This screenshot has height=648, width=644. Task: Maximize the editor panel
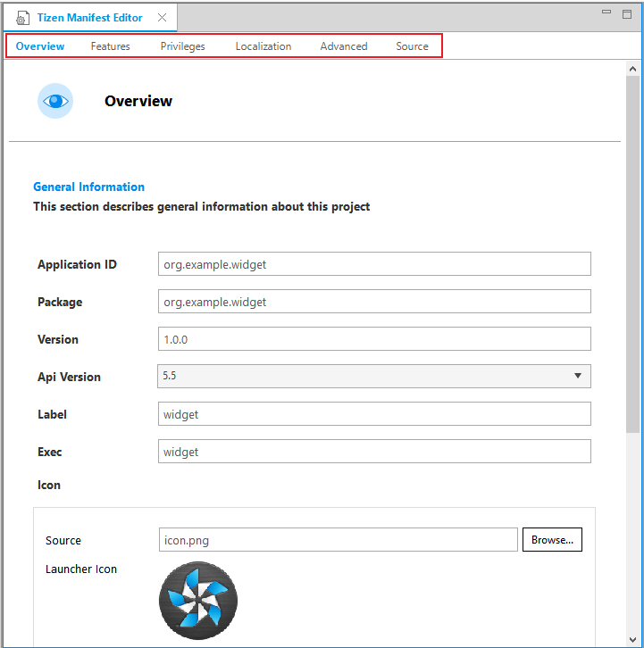[627, 13]
